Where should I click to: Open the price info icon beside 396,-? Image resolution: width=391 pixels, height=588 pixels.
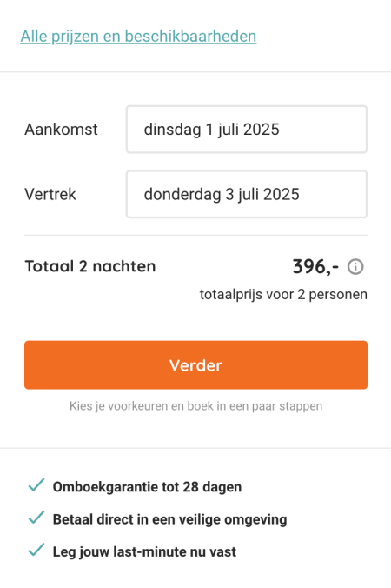(x=355, y=267)
